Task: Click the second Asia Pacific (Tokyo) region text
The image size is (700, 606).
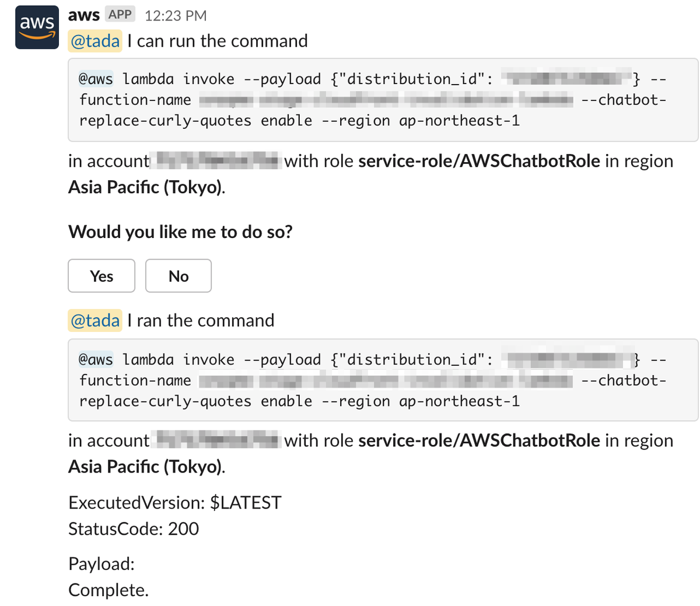Action: (146, 467)
